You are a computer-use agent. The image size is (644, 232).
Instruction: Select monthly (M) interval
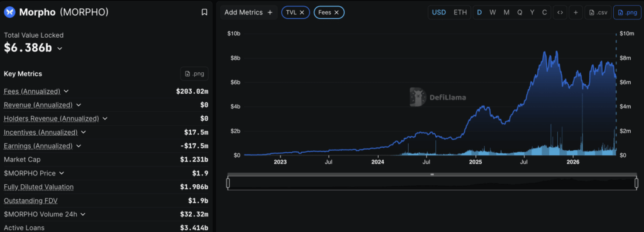click(506, 13)
